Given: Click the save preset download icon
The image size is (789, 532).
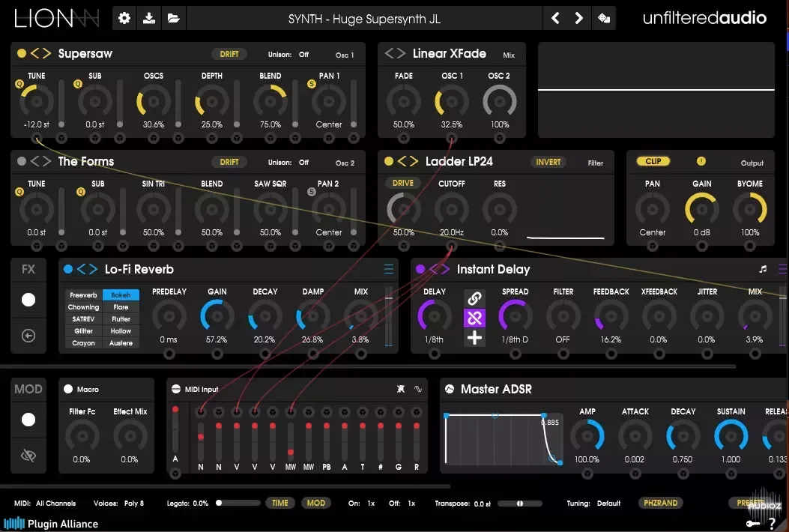Looking at the screenshot, I should [x=149, y=19].
